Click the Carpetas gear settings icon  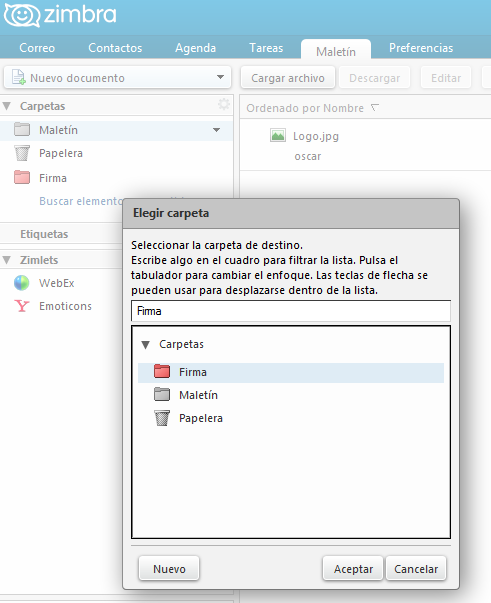(224, 104)
